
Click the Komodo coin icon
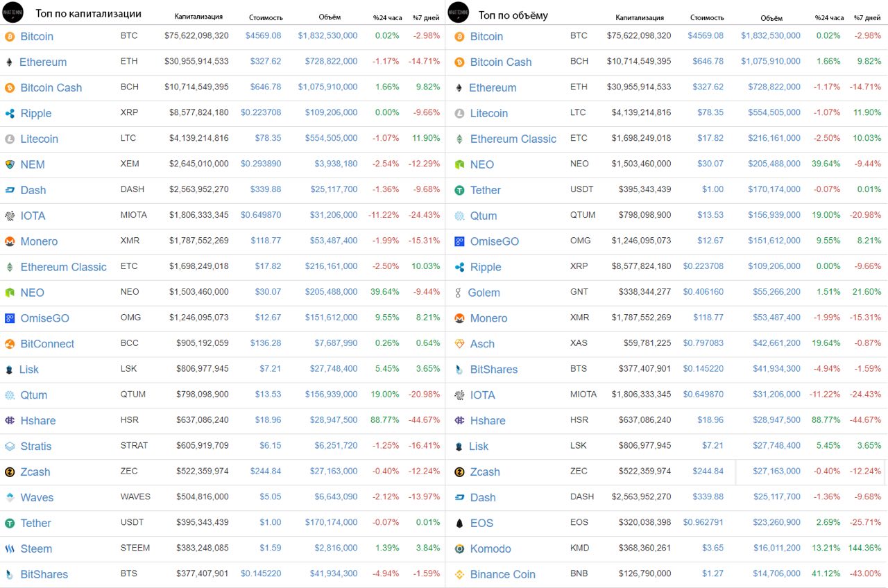point(459,549)
